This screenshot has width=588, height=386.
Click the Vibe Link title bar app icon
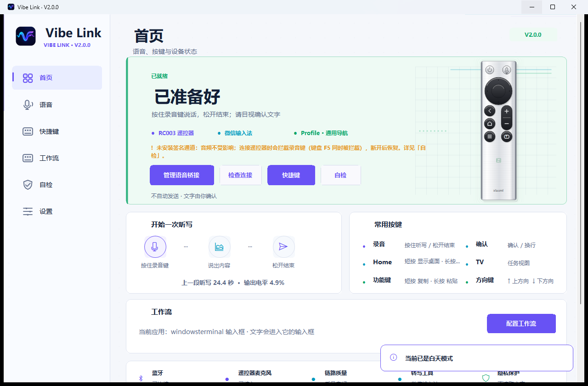tap(11, 7)
